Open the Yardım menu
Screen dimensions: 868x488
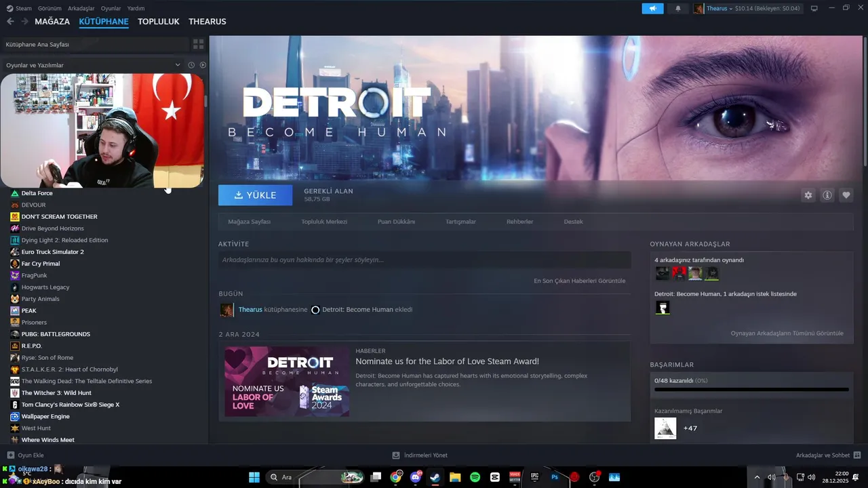pos(136,8)
